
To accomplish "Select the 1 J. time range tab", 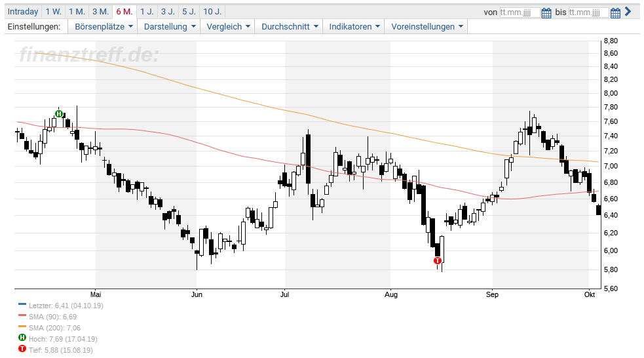I will 147,12.
